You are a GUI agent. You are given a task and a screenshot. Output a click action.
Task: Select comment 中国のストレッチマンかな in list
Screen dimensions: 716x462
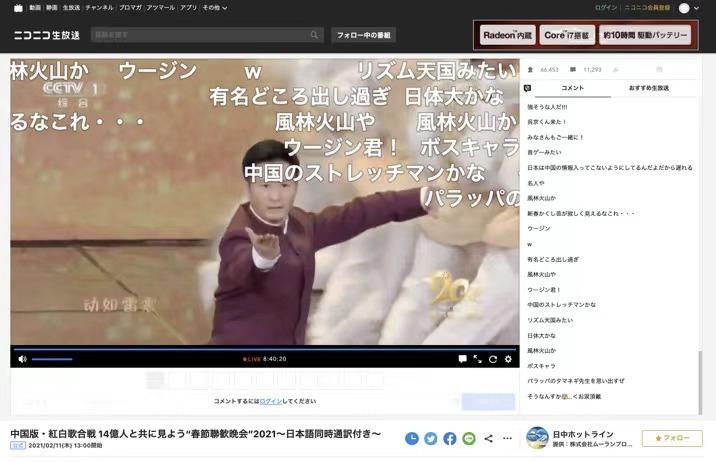(x=561, y=305)
